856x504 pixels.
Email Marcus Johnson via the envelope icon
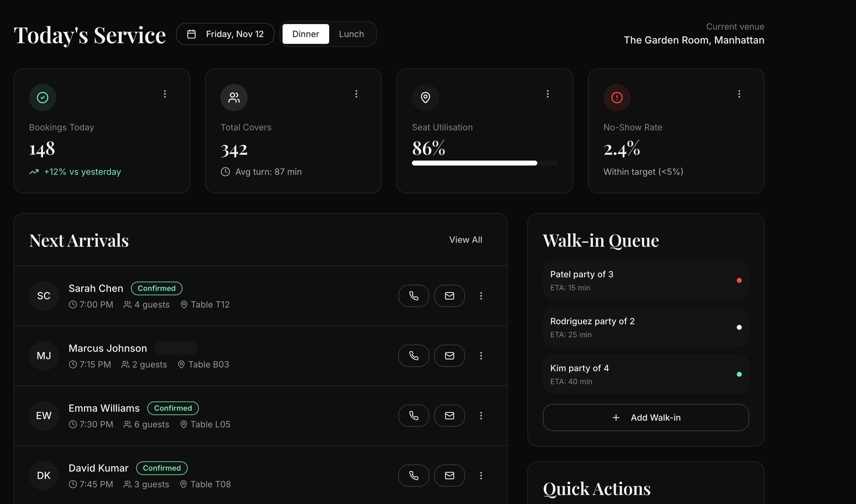(449, 355)
